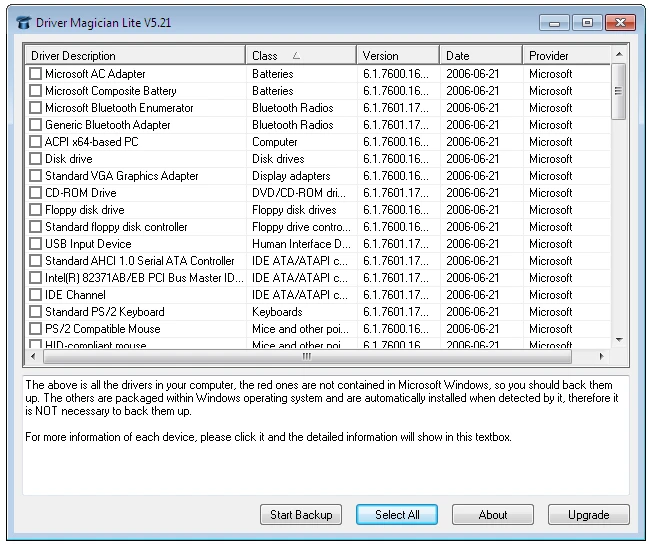Maximize the Driver Magician Lite window
The height and width of the screenshot is (547, 651).
587,23
